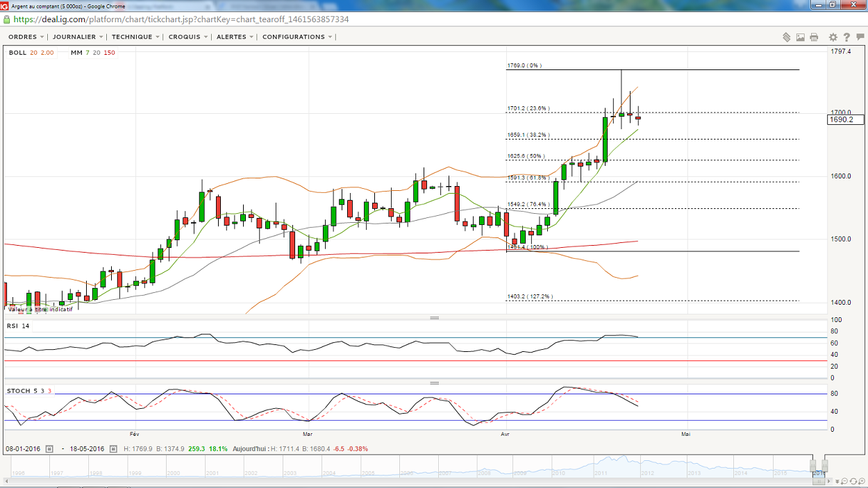Viewport: 868px width, 488px height.
Task: Zoom out using the magnifier minus icon
Action: (x=844, y=481)
